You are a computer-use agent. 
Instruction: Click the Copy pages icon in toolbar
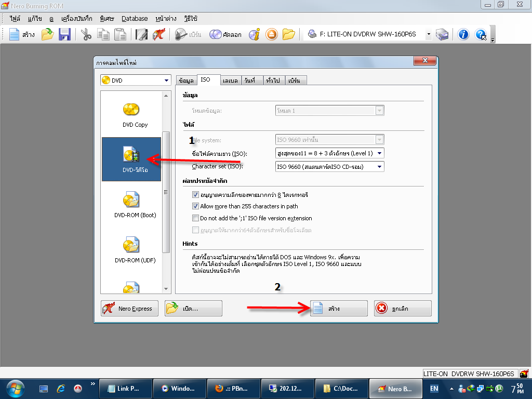[103, 34]
